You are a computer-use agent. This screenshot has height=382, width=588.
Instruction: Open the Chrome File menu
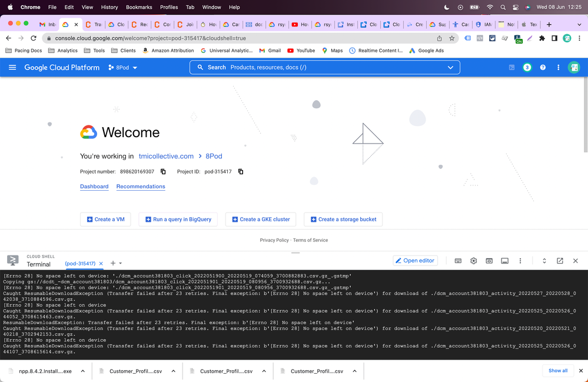pos(52,7)
